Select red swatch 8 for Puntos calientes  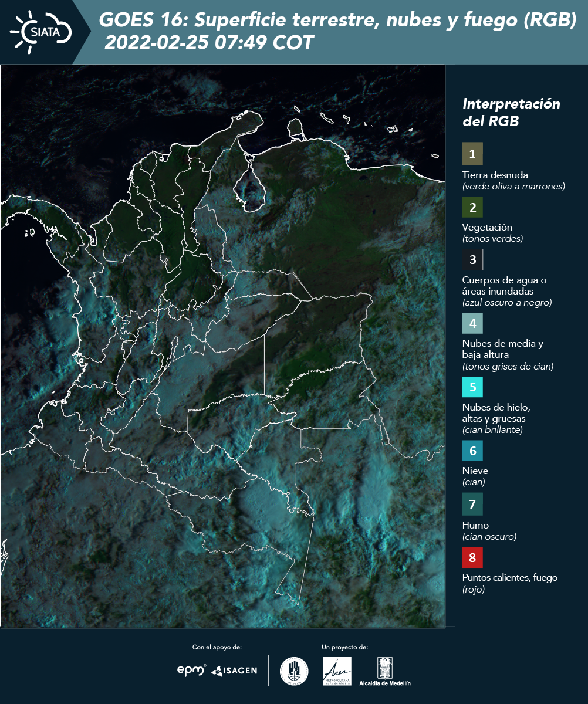(x=472, y=557)
